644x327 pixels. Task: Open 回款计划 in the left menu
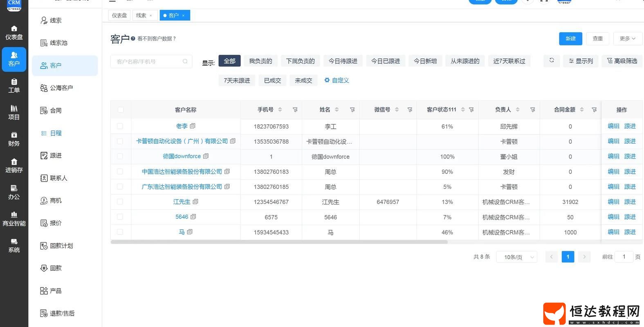(x=65, y=246)
